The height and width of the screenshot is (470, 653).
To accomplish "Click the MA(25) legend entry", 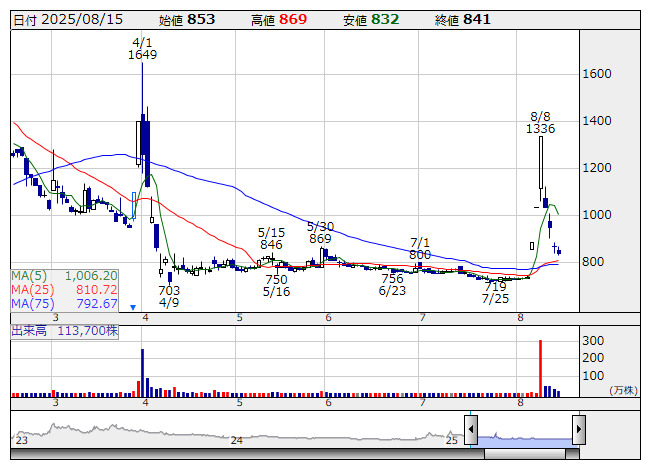I will point(65,290).
